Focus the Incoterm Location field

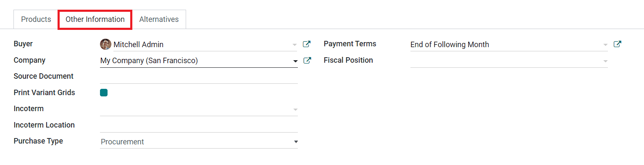[x=199, y=125]
